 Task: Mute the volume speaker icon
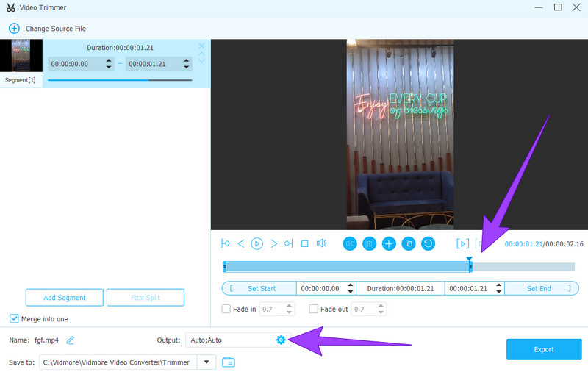click(321, 243)
